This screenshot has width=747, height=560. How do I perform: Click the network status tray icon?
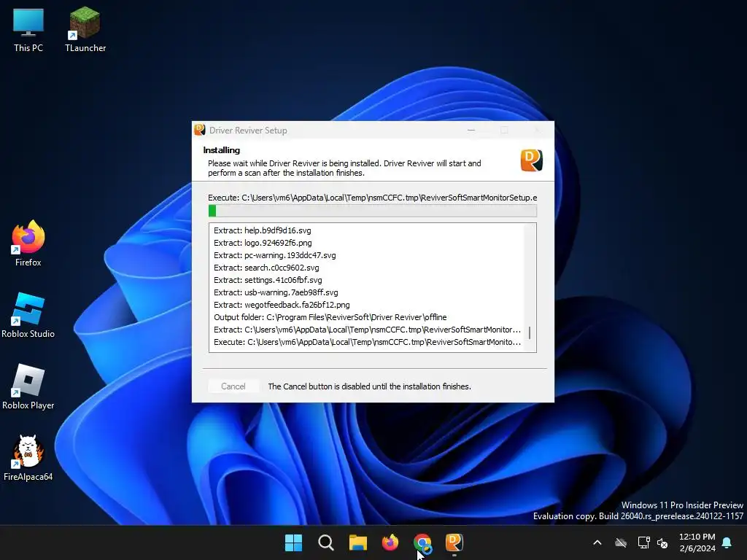coord(643,542)
